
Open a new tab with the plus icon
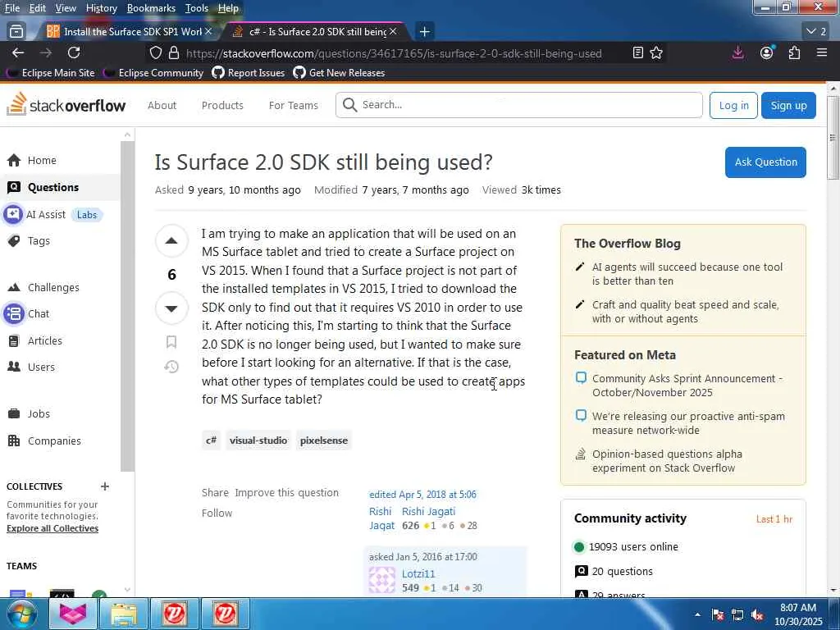tap(424, 32)
